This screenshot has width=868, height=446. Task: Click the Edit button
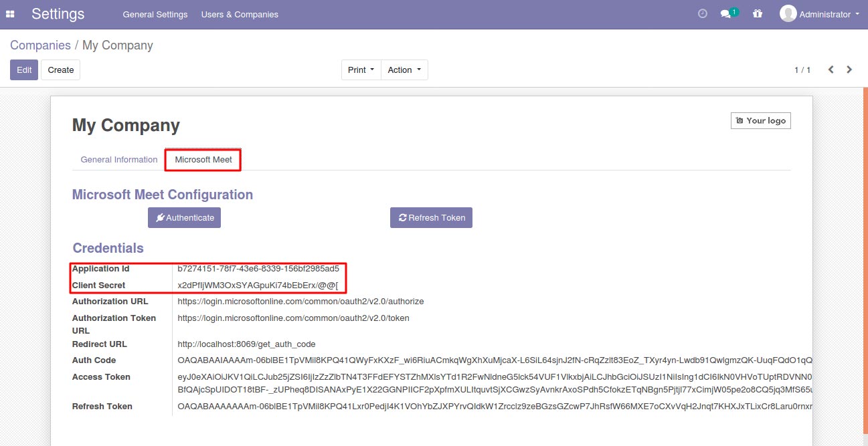point(24,70)
